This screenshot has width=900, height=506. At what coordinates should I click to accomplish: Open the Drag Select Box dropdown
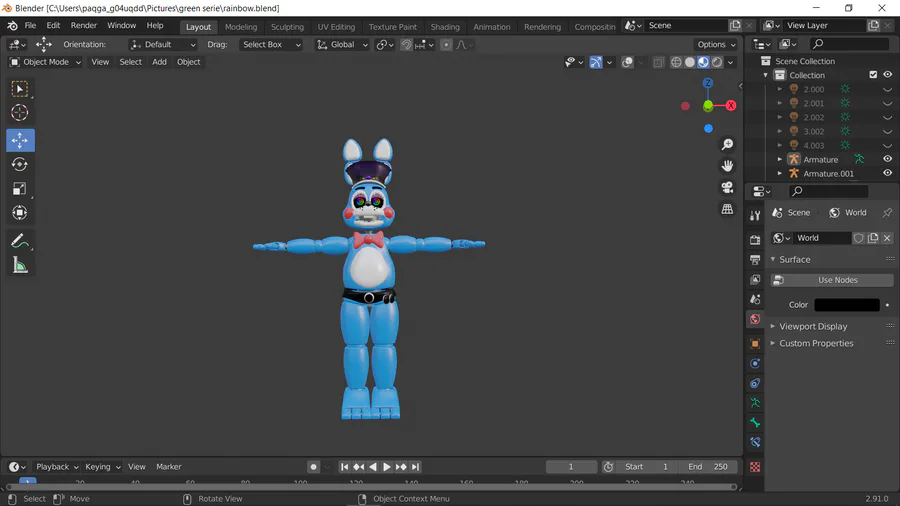[x=270, y=45]
